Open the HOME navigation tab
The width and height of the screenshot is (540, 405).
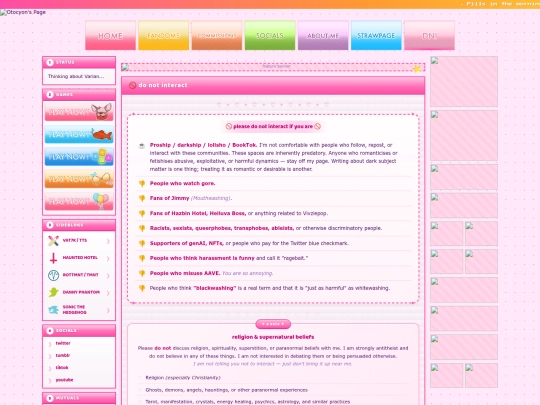point(110,35)
